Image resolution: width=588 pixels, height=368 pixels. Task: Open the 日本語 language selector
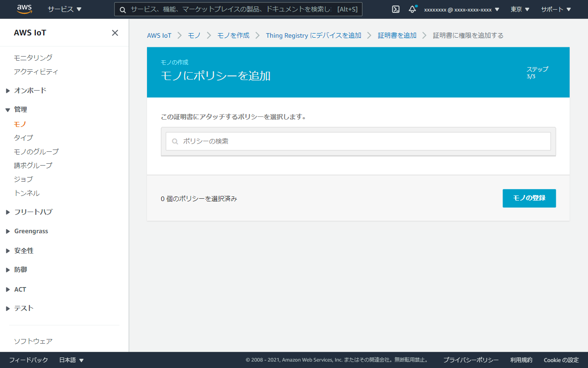(x=71, y=360)
